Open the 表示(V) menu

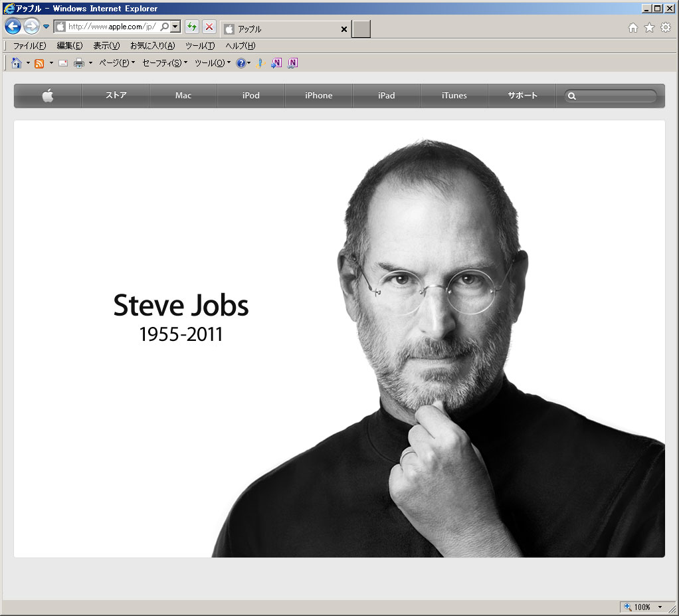pos(106,45)
